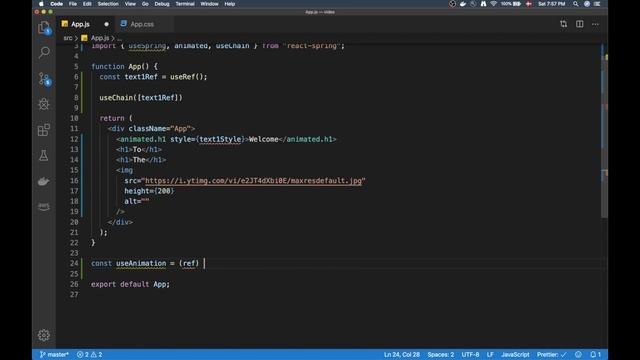Image resolution: width=640 pixels, height=360 pixels.
Task: Click the unsaved dot on App.js tab
Action: tap(107, 24)
